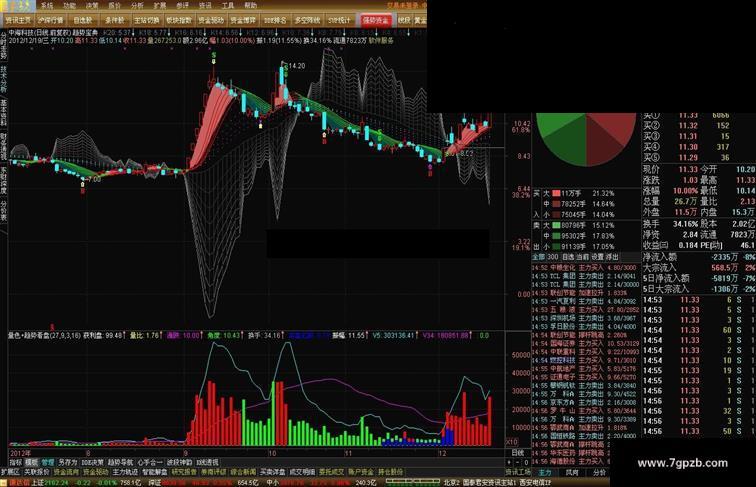Viewport: 756px width, 487px height.
Task: Open the 技术分析 vertical side tab
Action: coord(3,80)
